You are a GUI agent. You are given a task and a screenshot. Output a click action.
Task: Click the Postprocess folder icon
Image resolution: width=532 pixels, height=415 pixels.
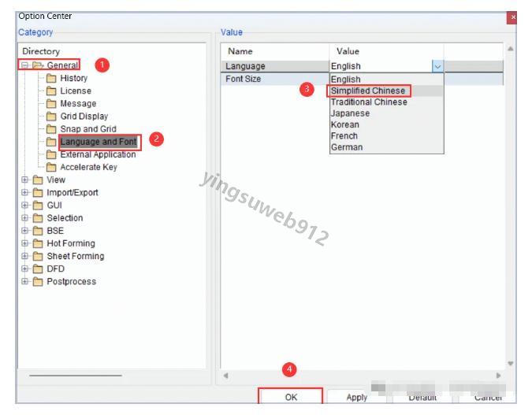coord(38,281)
